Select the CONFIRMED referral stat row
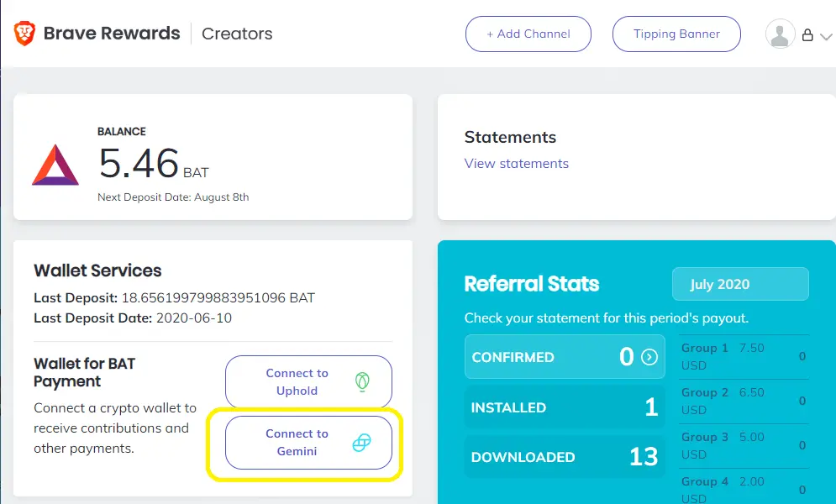Image resolution: width=836 pixels, height=504 pixels. [x=565, y=357]
